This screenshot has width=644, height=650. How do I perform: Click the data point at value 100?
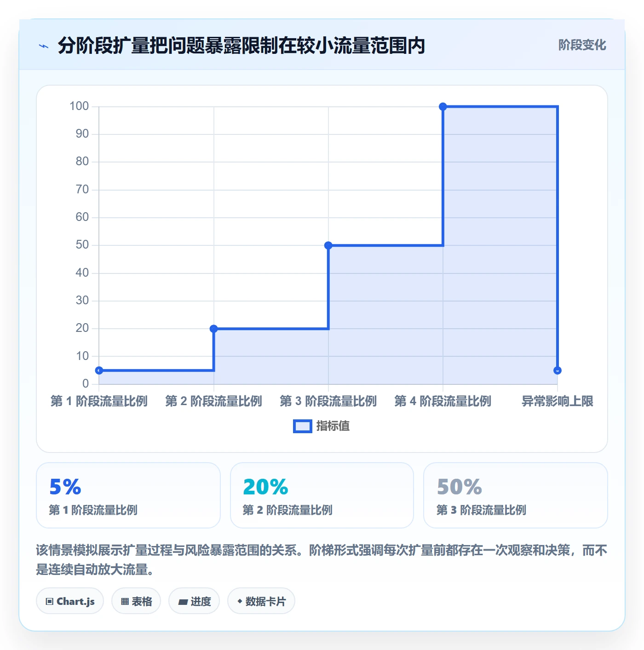click(x=443, y=107)
